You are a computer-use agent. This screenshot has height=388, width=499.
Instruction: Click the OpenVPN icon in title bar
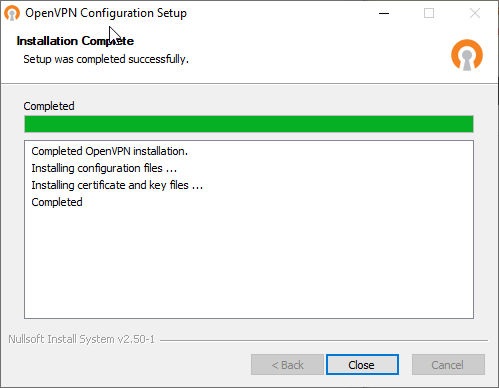coord(12,13)
